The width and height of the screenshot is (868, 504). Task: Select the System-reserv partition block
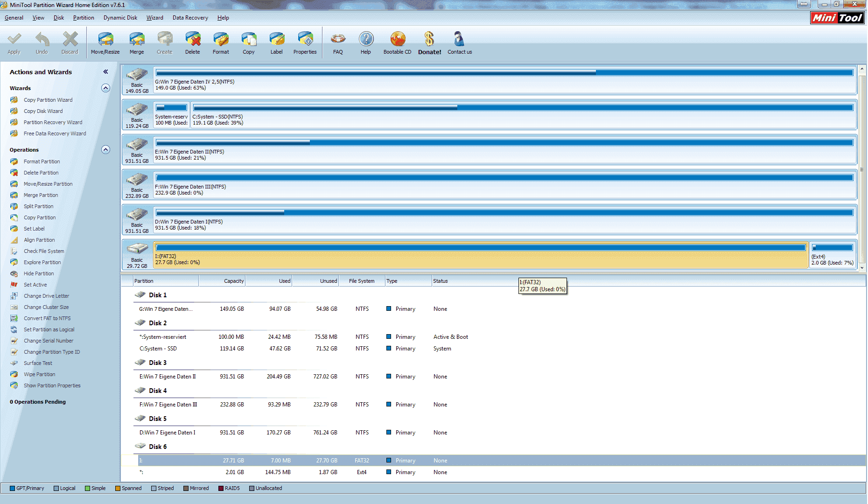tap(171, 115)
